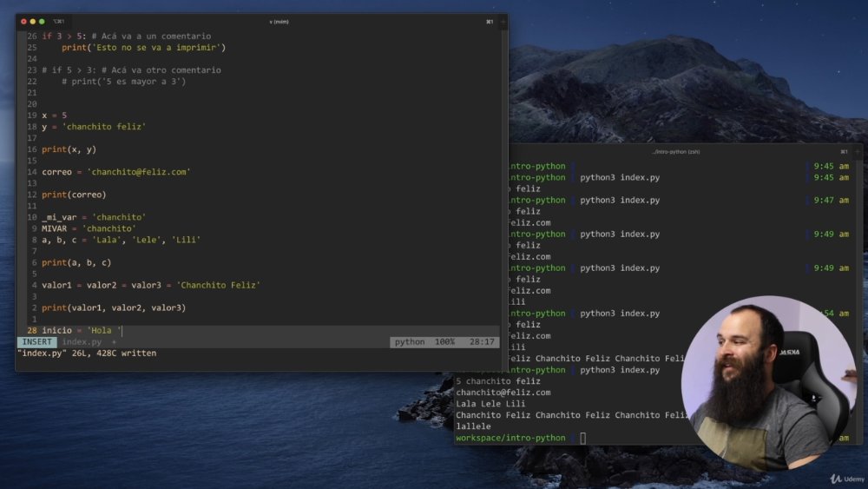Click the 100% position indicator in the status line
Screen dimensions: 868x489
(444, 341)
